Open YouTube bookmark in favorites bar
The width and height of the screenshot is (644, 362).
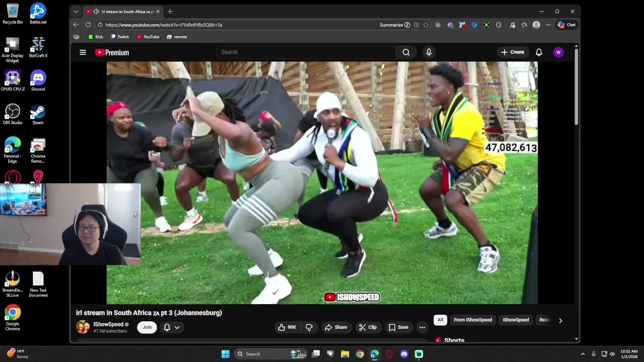point(148,37)
